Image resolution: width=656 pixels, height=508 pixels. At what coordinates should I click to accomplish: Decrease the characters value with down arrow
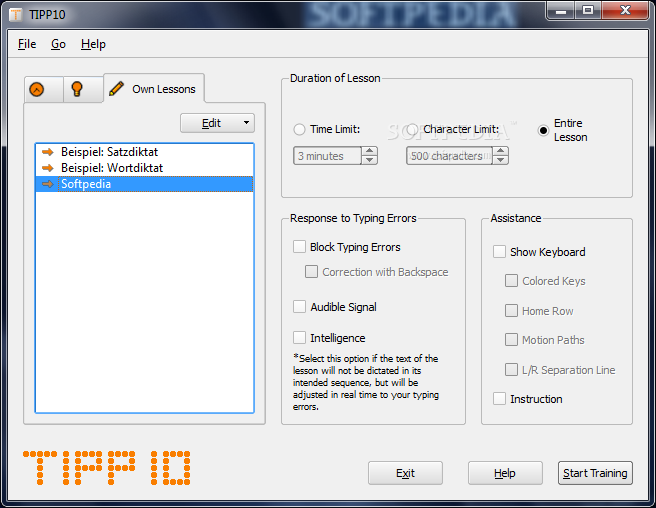click(x=500, y=160)
